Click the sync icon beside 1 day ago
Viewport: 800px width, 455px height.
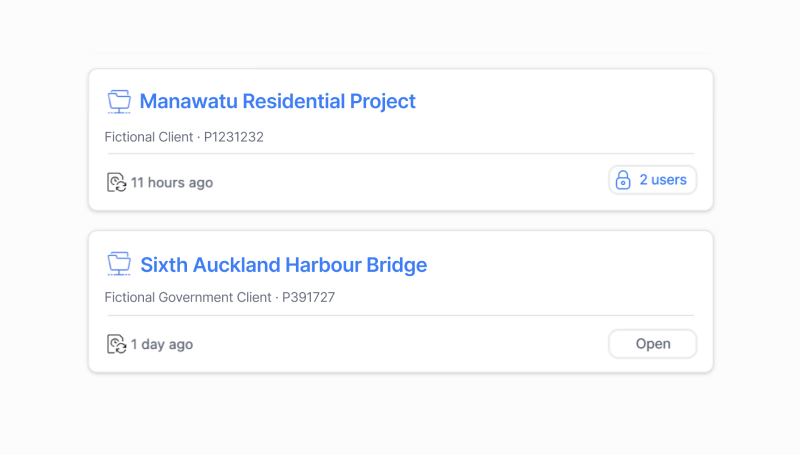pos(116,344)
